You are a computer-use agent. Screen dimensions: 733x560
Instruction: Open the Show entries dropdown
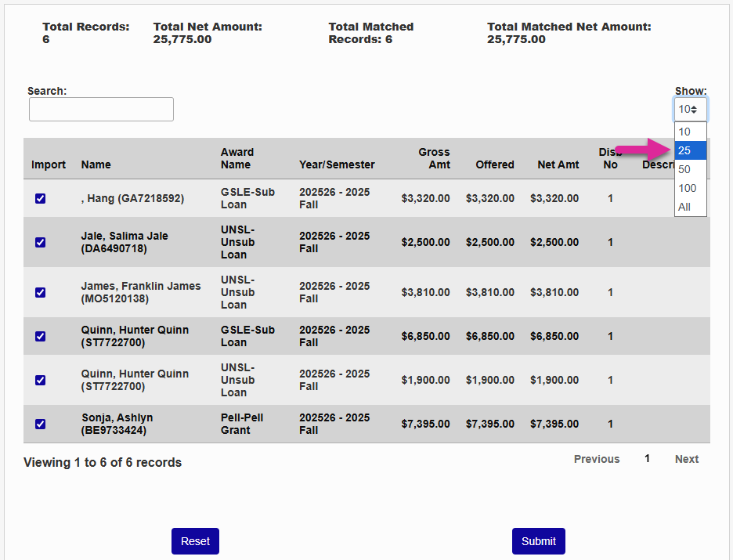(690, 110)
